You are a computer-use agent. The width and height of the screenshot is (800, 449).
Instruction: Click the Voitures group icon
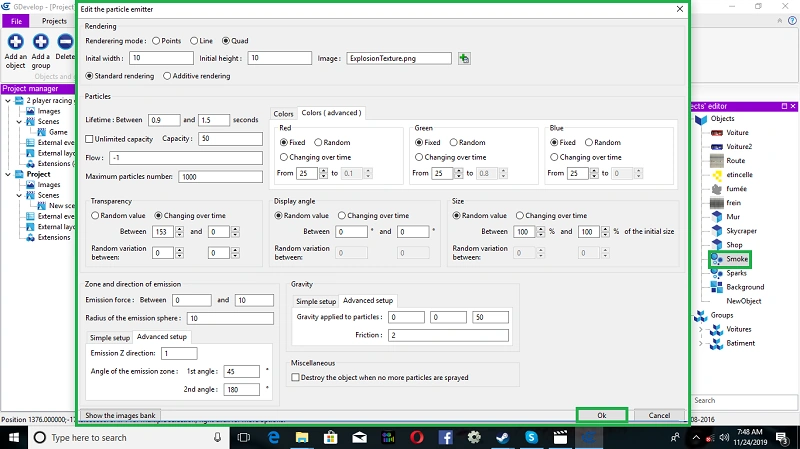click(717, 330)
